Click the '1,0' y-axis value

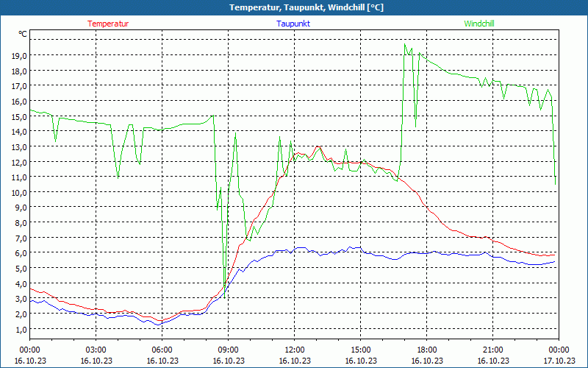[21, 329]
